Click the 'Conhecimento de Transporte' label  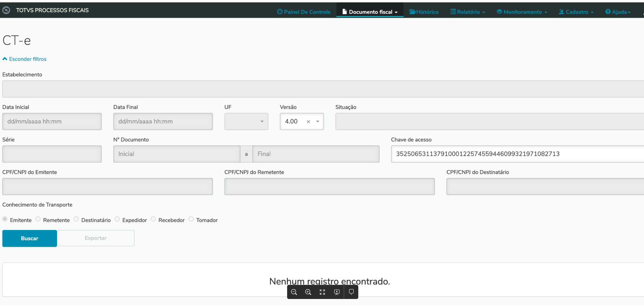[37, 205]
